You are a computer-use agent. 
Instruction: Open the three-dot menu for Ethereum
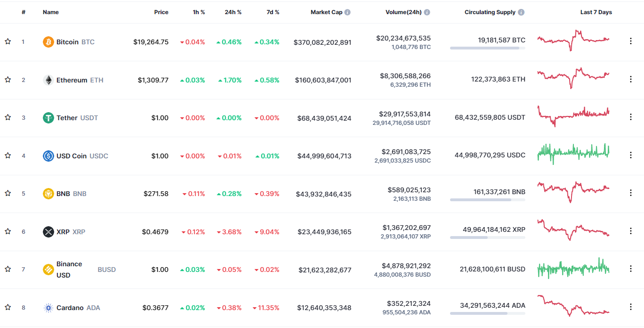click(631, 79)
